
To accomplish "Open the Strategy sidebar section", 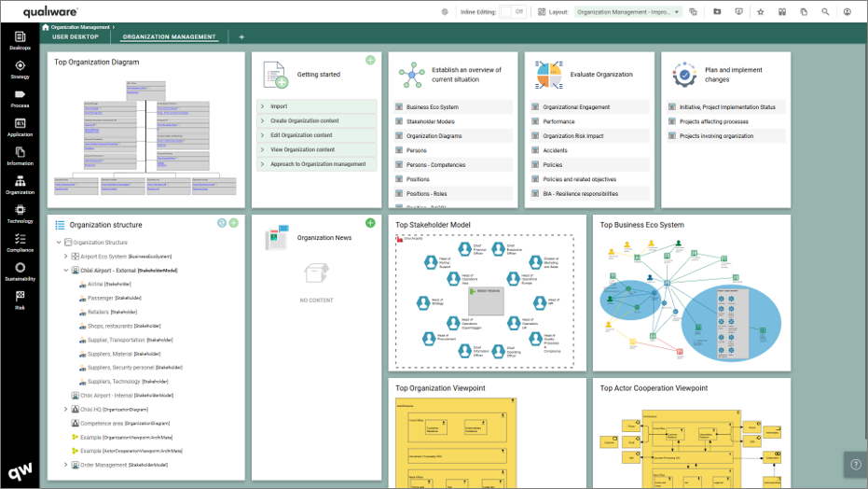I will [20, 70].
